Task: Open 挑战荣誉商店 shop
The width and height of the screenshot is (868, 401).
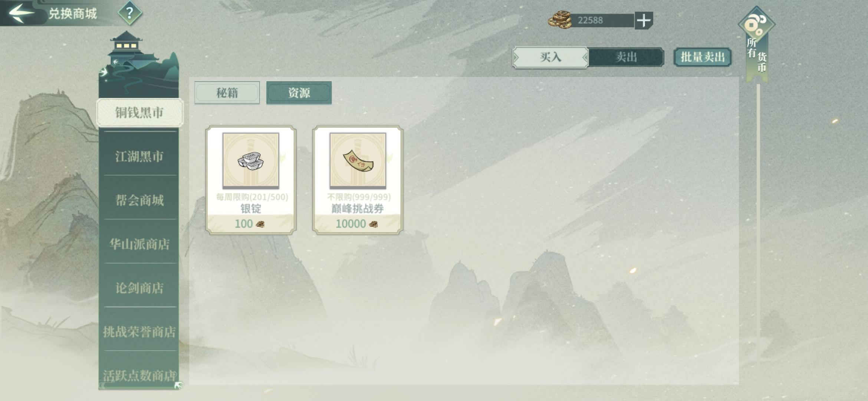Action: (139, 332)
